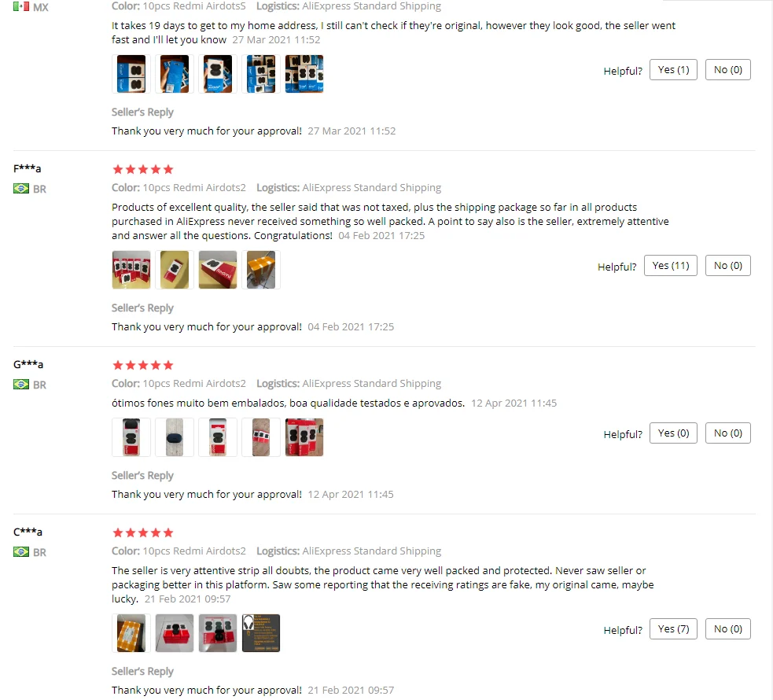This screenshot has height=700, width=773.
Task: Click No (0) on G***a's review
Action: (727, 433)
